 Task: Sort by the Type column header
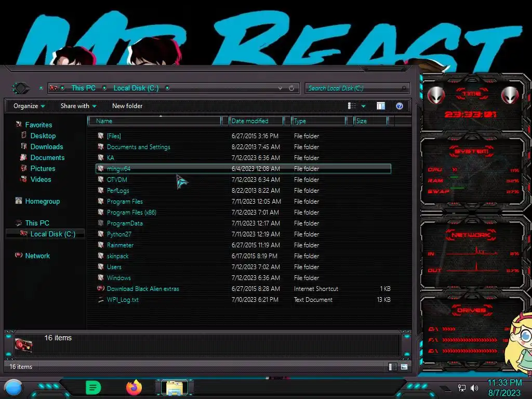click(x=318, y=121)
